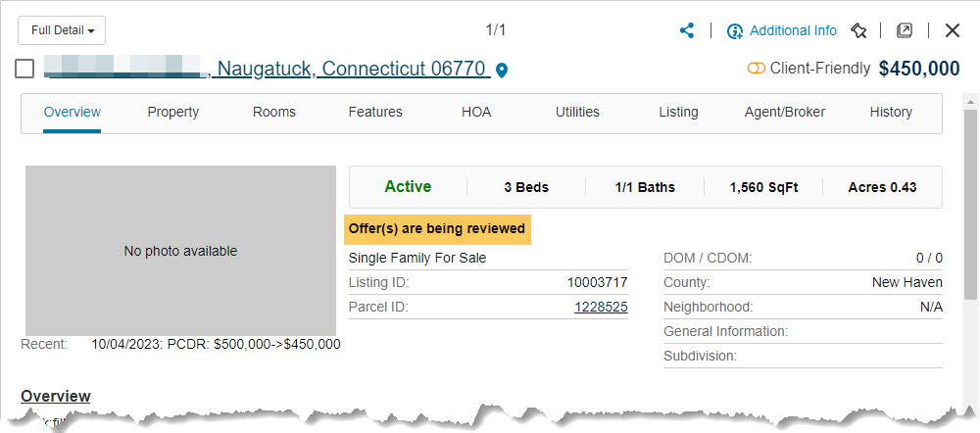
Task: Click map location pin beside address
Action: tap(503, 71)
